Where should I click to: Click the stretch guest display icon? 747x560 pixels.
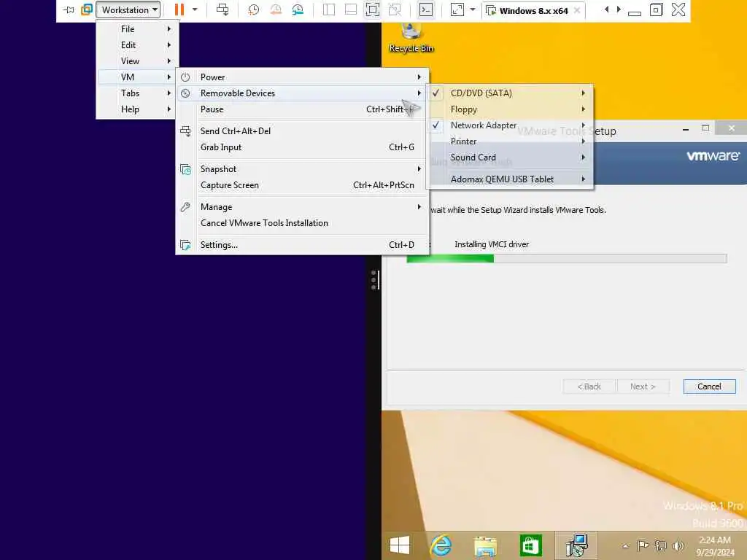point(457,9)
